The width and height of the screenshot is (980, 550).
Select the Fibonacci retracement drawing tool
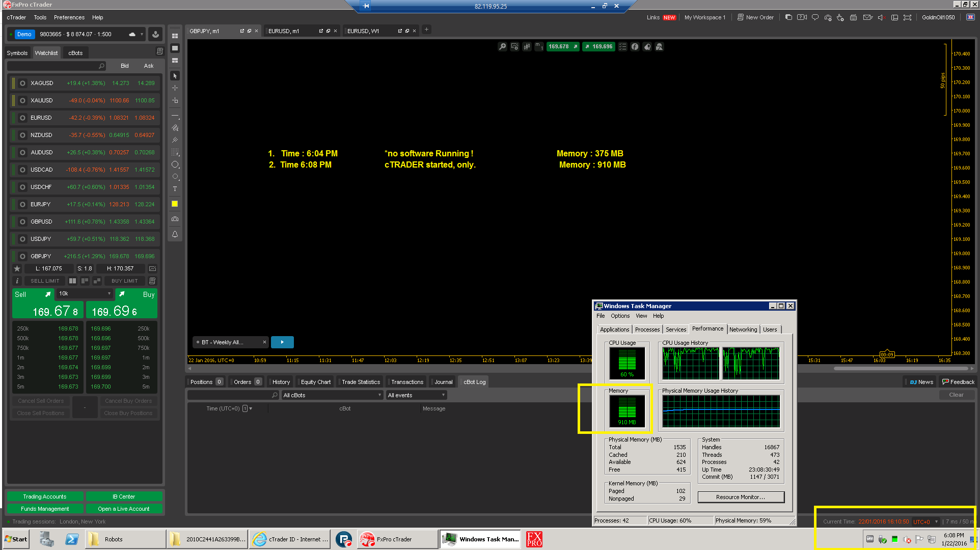click(x=175, y=152)
